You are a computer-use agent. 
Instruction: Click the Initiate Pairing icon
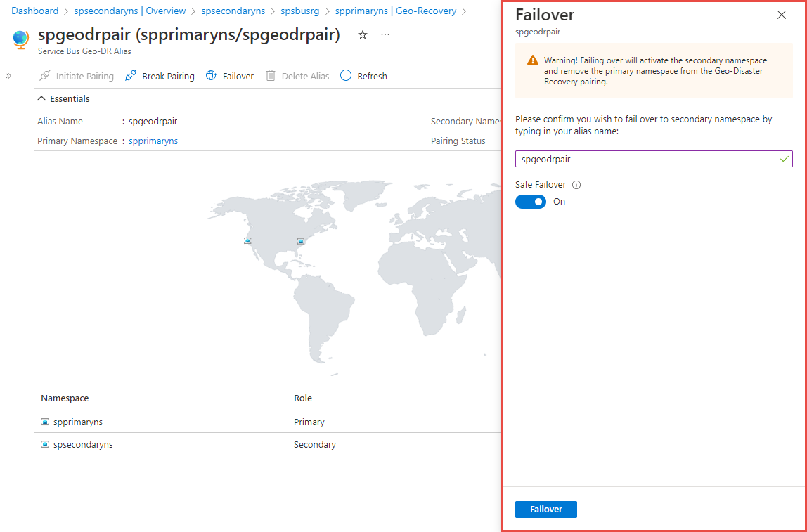46,75
